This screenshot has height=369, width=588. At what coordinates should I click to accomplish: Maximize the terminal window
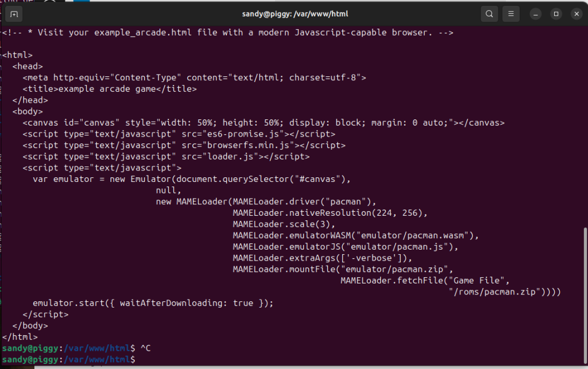point(556,14)
